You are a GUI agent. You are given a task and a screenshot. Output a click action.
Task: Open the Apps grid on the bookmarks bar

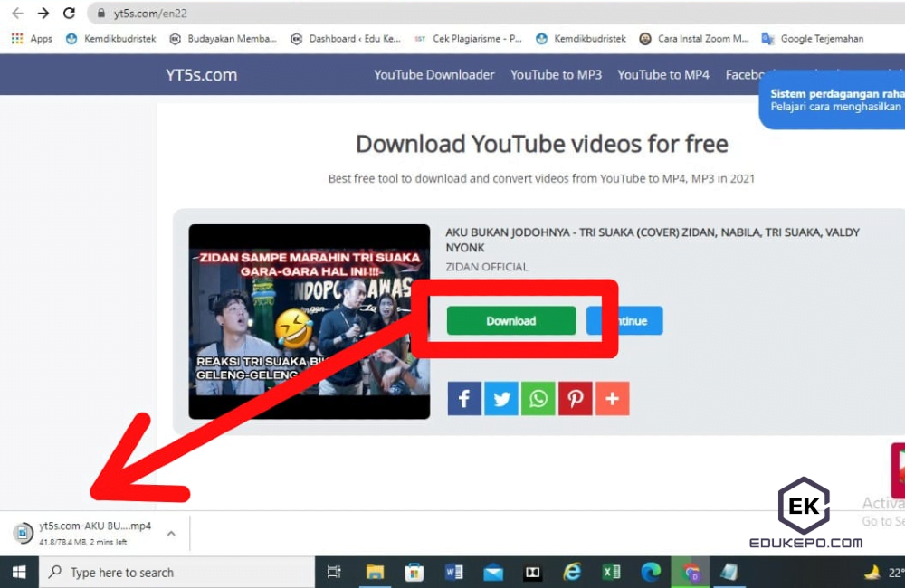pos(16,39)
